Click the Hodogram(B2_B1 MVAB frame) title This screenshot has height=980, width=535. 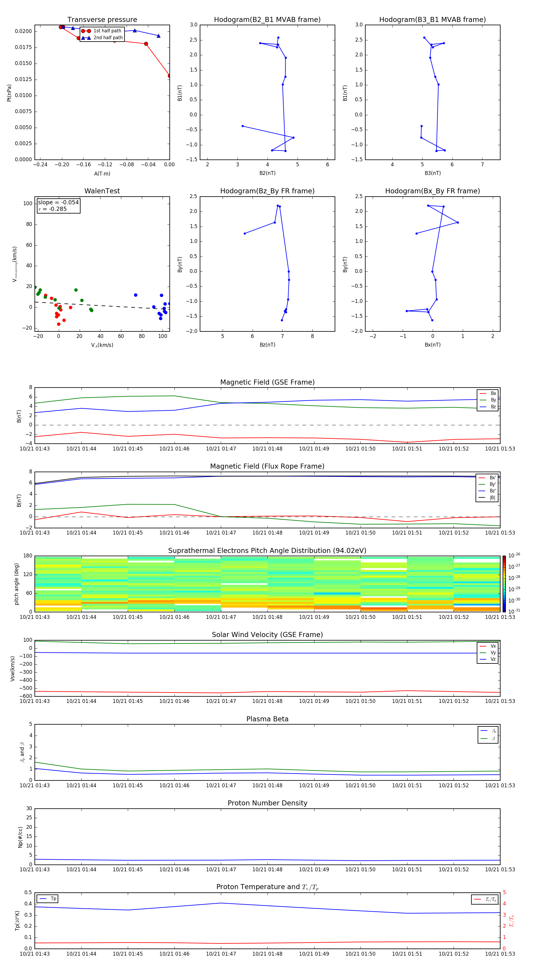tap(267, 20)
